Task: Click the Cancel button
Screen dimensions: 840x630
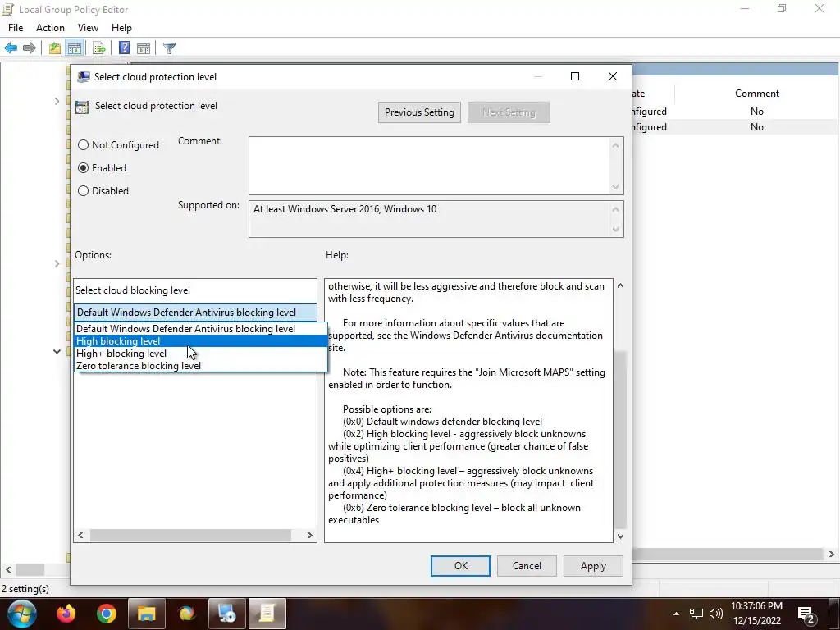Action: point(527,566)
